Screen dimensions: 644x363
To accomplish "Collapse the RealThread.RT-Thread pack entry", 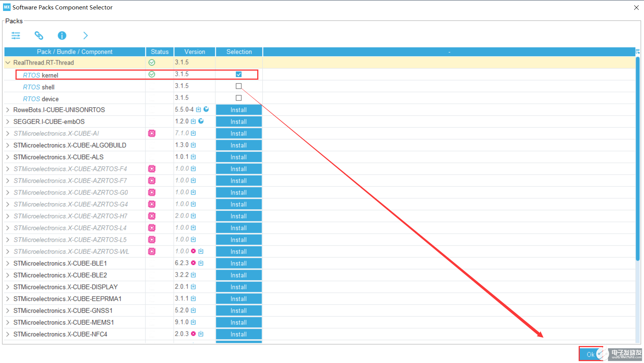I will point(8,62).
